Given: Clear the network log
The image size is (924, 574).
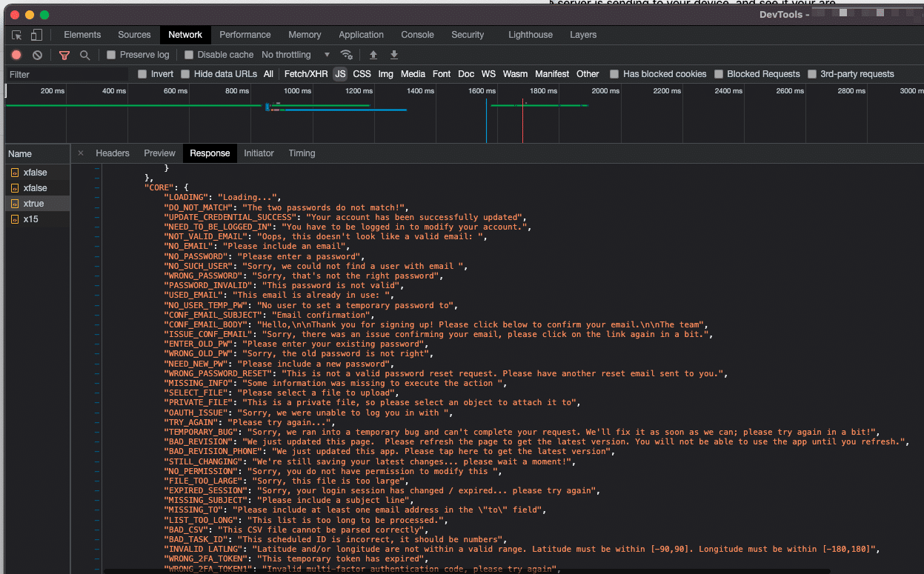Looking at the screenshot, I should pyautogui.click(x=37, y=55).
